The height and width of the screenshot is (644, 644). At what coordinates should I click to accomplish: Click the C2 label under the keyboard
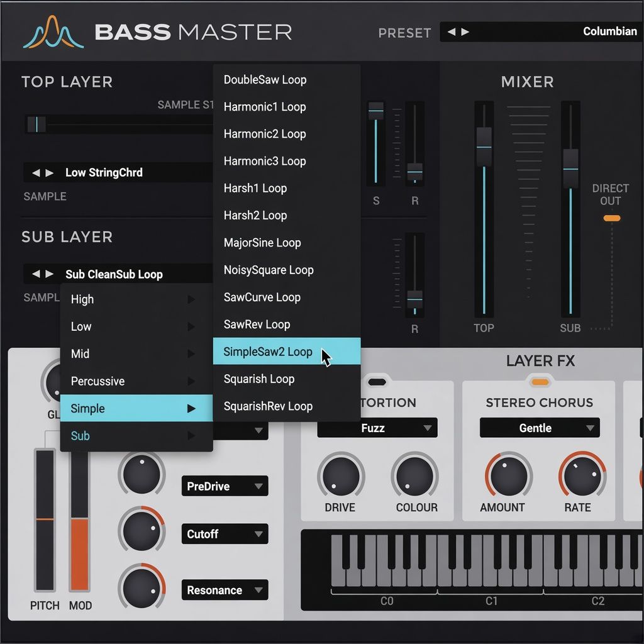[x=597, y=601]
